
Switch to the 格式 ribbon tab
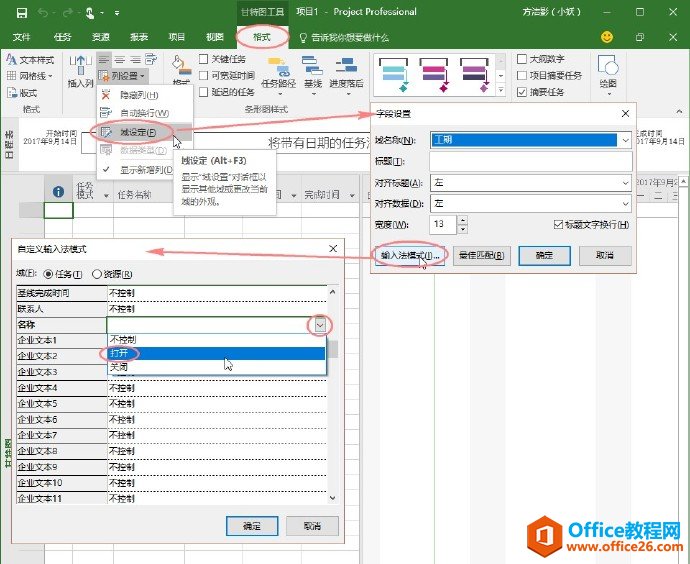coord(262,36)
